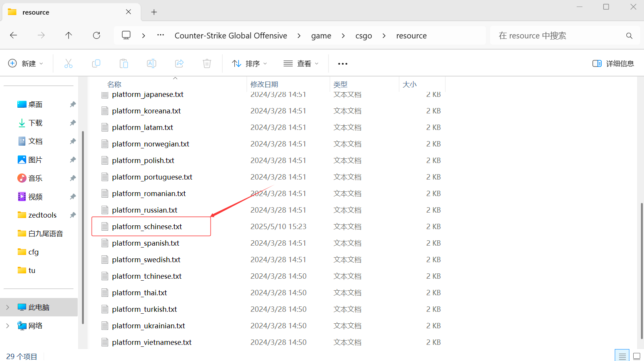Select platform_vietnamese.txt file

(x=152, y=342)
